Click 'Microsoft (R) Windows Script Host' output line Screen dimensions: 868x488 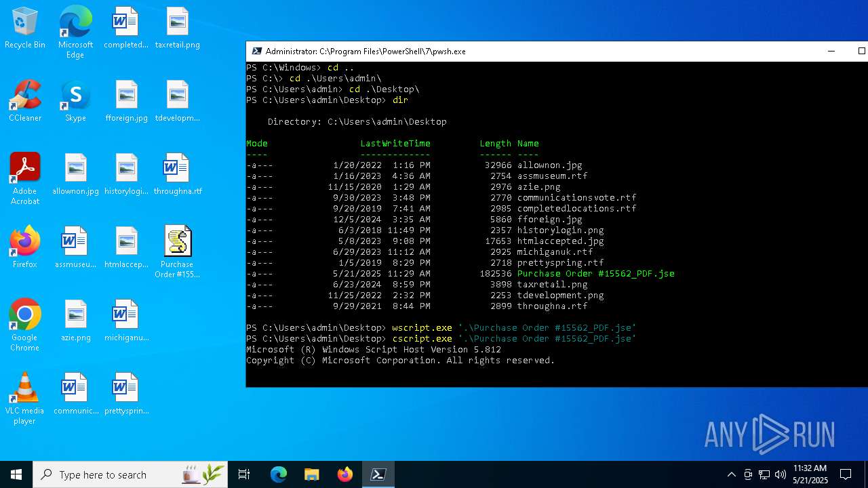click(x=374, y=350)
